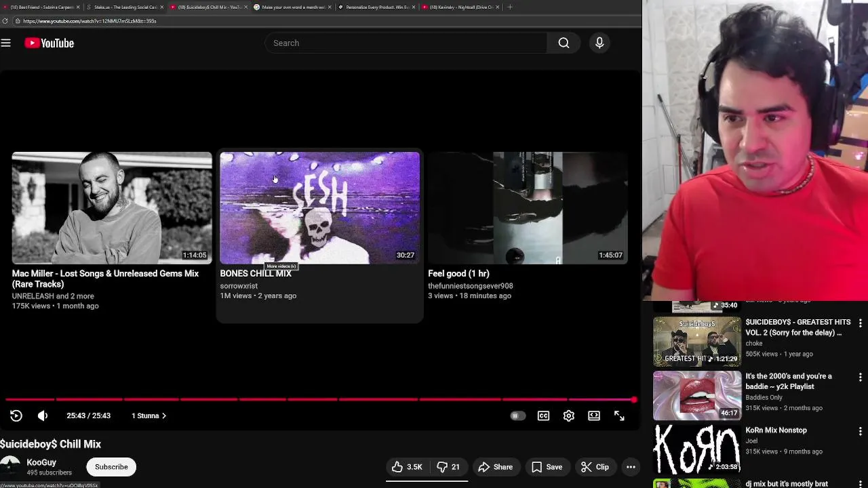Create a clip with the Clip button
This screenshot has width=868, height=488.
[x=595, y=467]
